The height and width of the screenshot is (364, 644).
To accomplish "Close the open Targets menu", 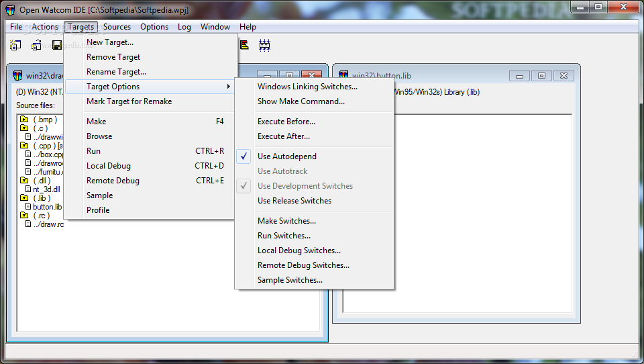I will pos(81,27).
